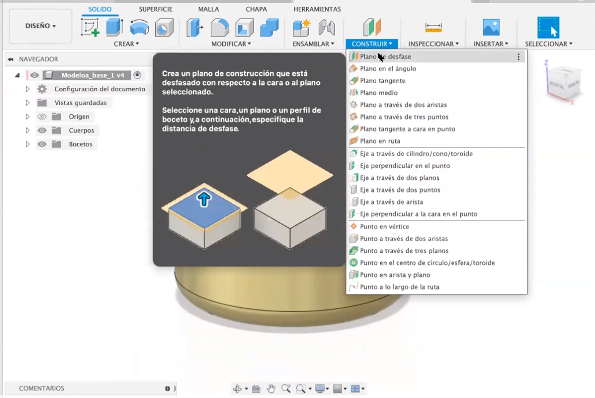Open the three-dot options for Plano de desfase
This screenshot has width=595, height=398.
click(518, 57)
